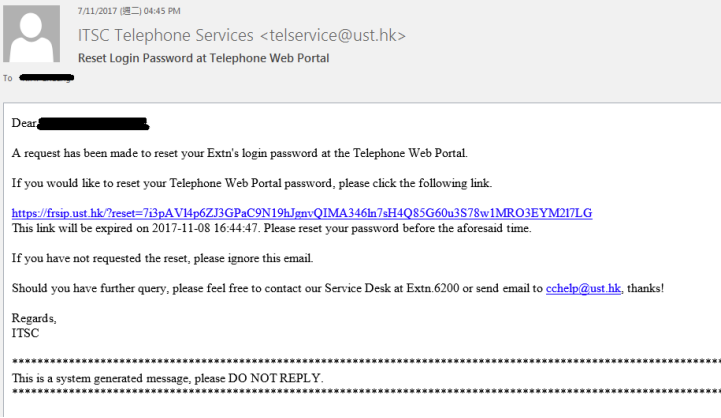This screenshot has width=721, height=418.
Task: Select the redacted recipient in the To field
Action: tap(46, 78)
